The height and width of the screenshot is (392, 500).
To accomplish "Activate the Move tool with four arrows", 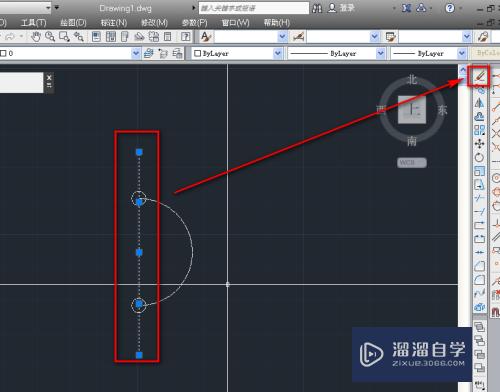I will [479, 144].
